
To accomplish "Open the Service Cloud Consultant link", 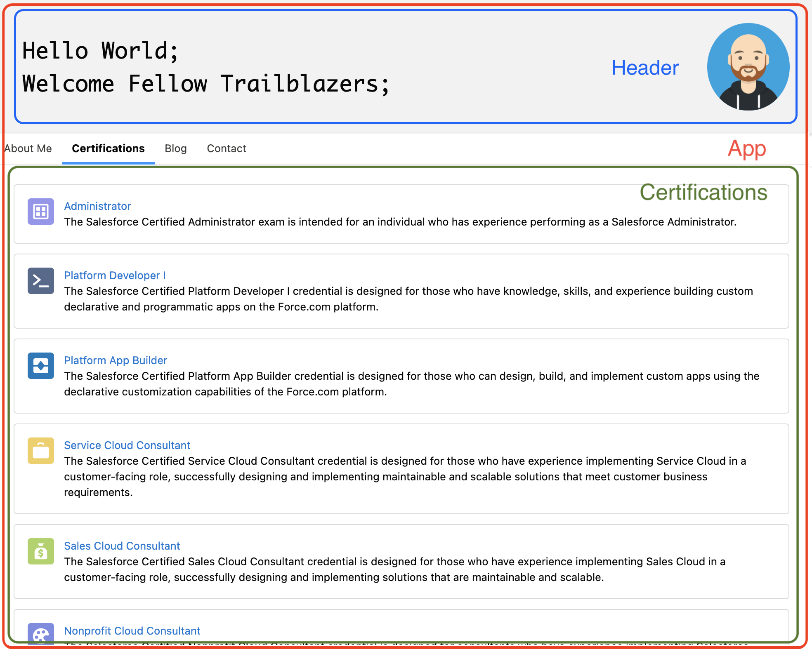I will coord(127,445).
